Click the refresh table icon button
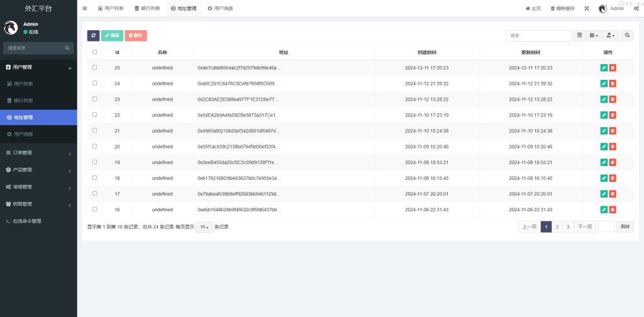The height and width of the screenshot is (317, 644). point(93,36)
